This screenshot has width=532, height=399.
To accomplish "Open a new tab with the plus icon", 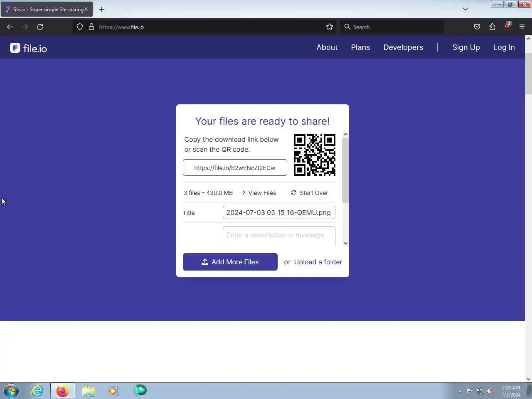I will (101, 9).
